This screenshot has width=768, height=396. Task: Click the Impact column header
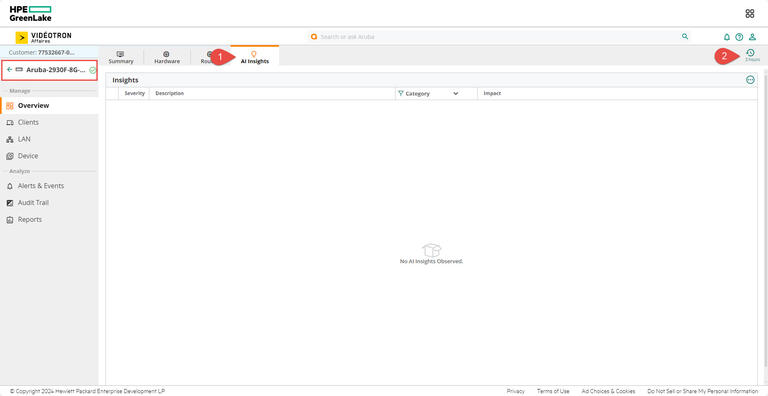point(492,93)
